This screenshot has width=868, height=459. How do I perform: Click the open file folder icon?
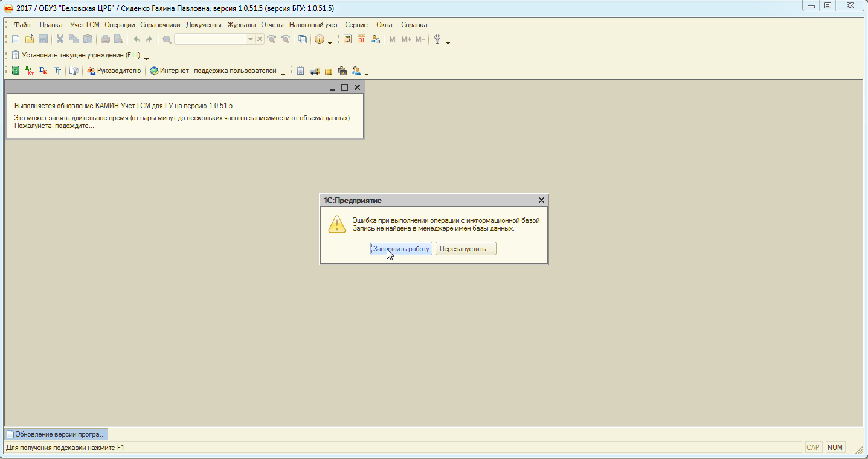click(29, 39)
